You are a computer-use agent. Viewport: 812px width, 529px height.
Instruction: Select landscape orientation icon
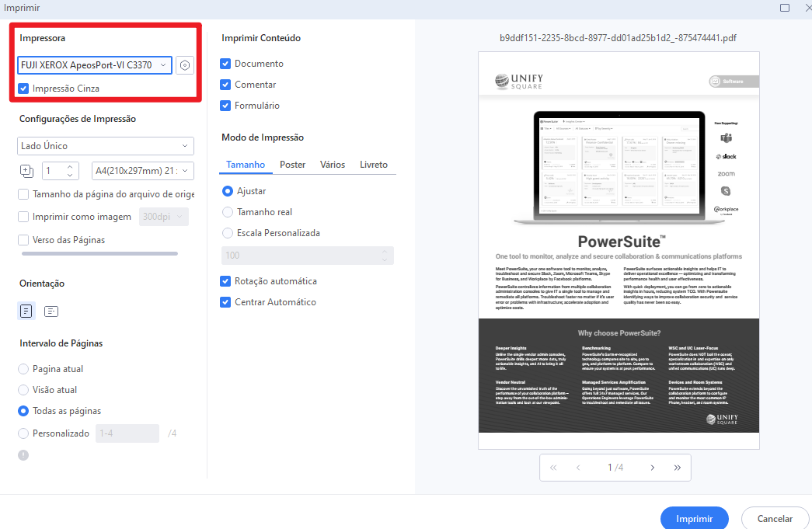(51, 310)
